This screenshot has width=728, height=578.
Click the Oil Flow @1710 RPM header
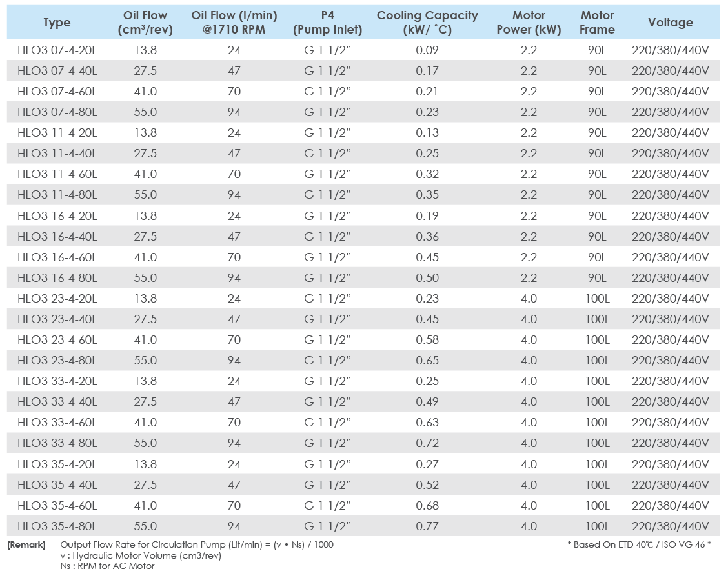234,23
